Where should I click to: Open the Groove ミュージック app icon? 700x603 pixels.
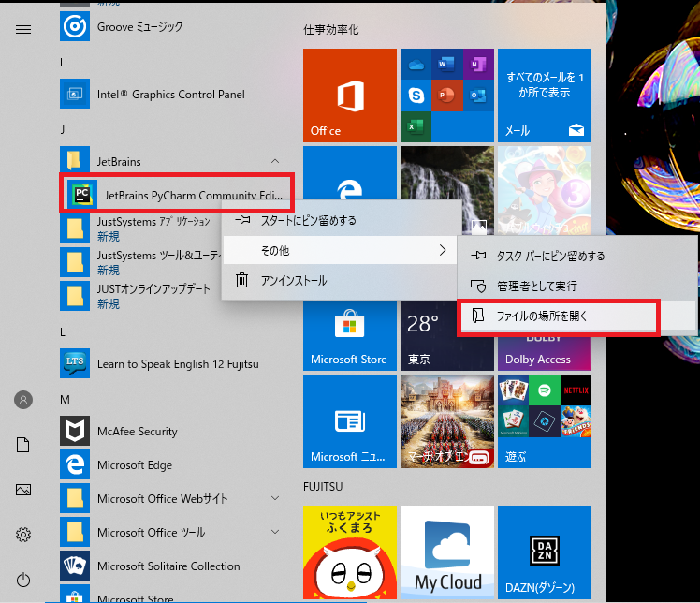tap(75, 26)
